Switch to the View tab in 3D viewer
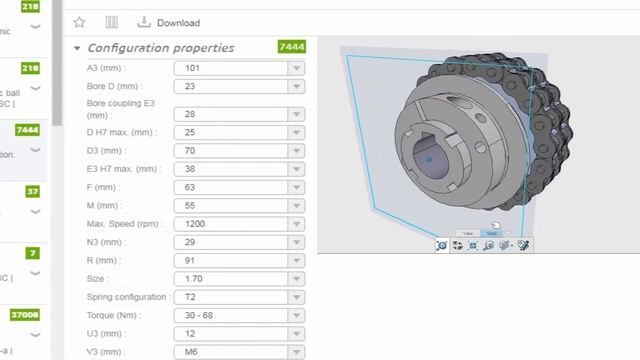 (468, 233)
